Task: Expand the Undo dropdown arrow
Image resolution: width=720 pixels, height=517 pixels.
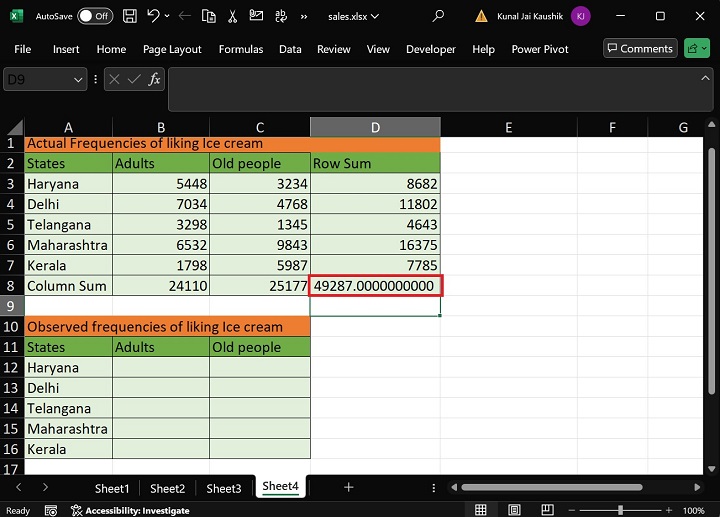Action: pos(167,16)
